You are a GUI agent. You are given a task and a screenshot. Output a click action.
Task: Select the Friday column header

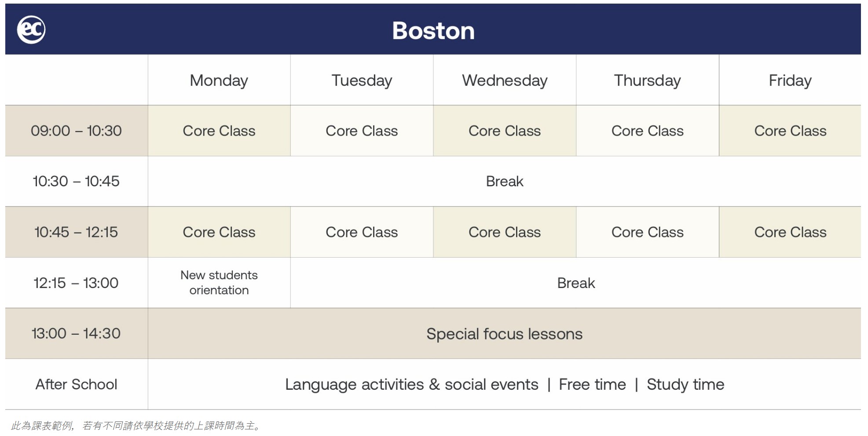click(x=790, y=81)
